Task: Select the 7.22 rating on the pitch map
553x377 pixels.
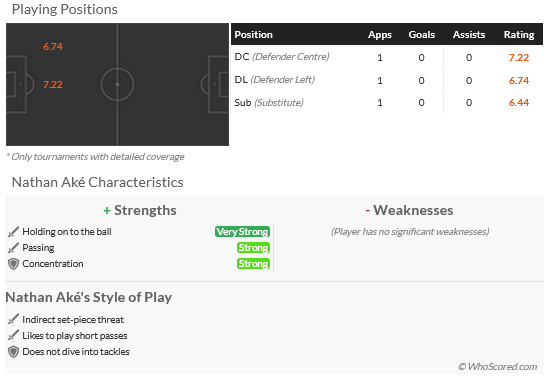Action: pyautogui.click(x=53, y=85)
